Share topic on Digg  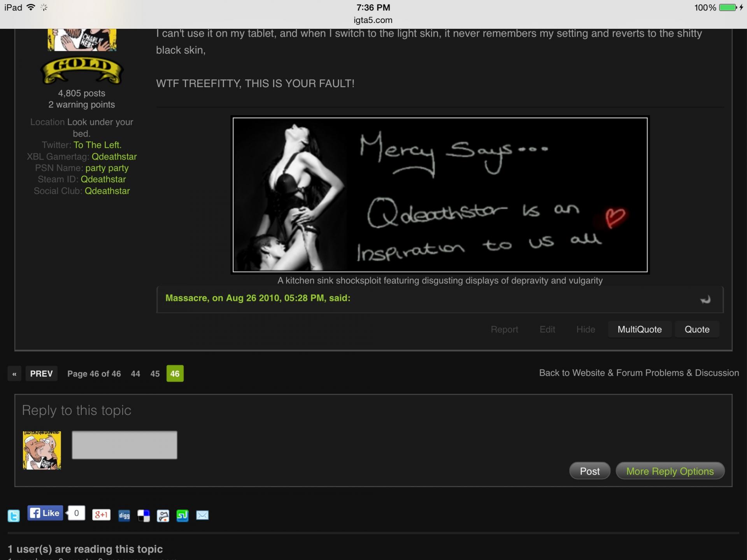click(124, 516)
